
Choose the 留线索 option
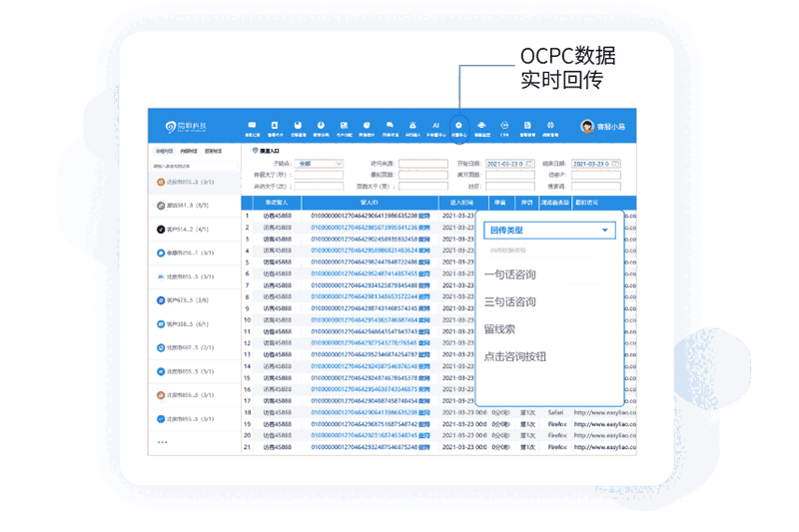(499, 329)
